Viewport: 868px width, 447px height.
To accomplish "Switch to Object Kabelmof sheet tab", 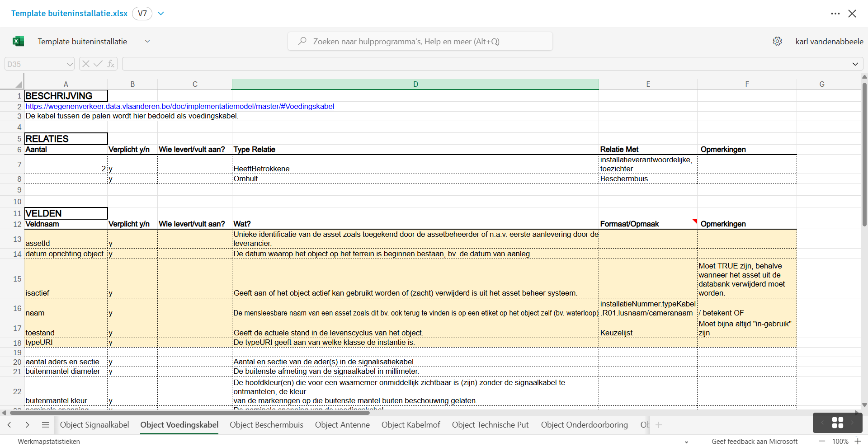I will click(410, 425).
